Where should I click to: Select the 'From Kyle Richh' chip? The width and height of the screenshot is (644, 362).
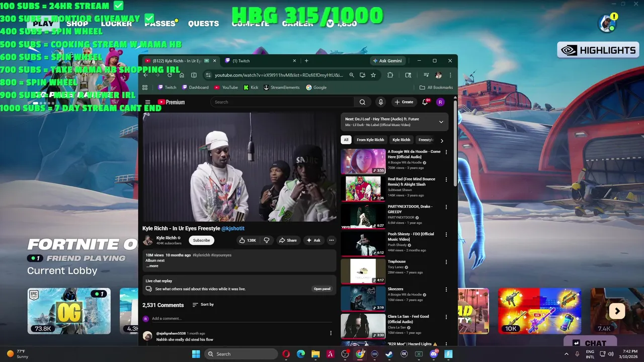point(370,140)
